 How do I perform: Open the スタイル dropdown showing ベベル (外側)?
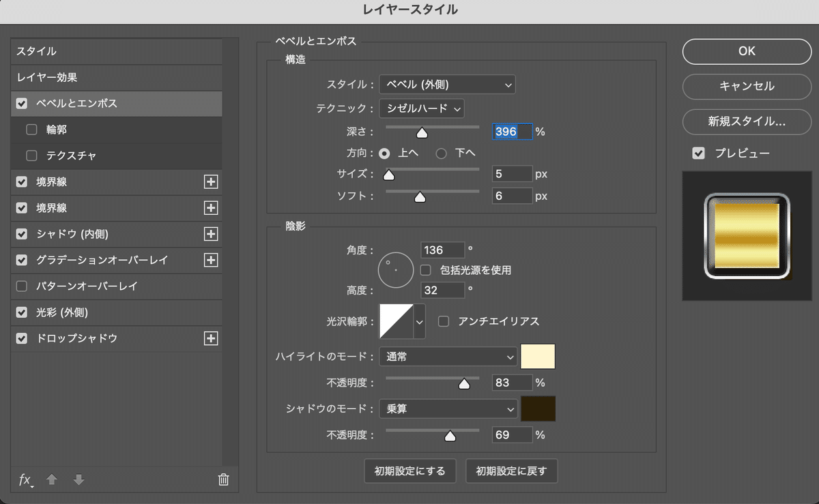[x=447, y=85]
